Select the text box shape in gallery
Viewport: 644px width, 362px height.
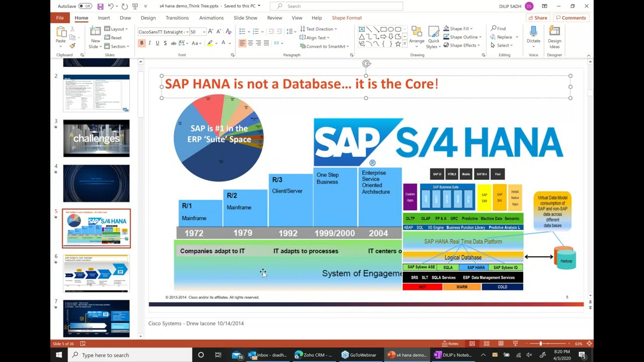(362, 29)
